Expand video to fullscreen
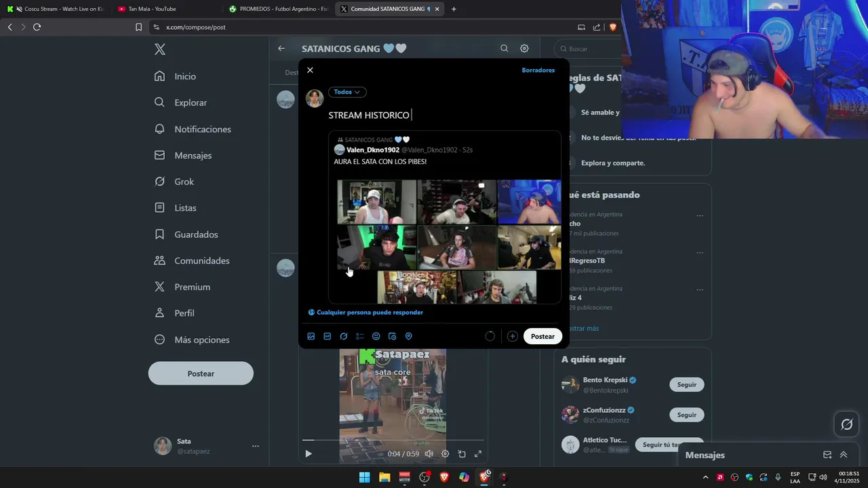The width and height of the screenshot is (868, 488). (478, 454)
